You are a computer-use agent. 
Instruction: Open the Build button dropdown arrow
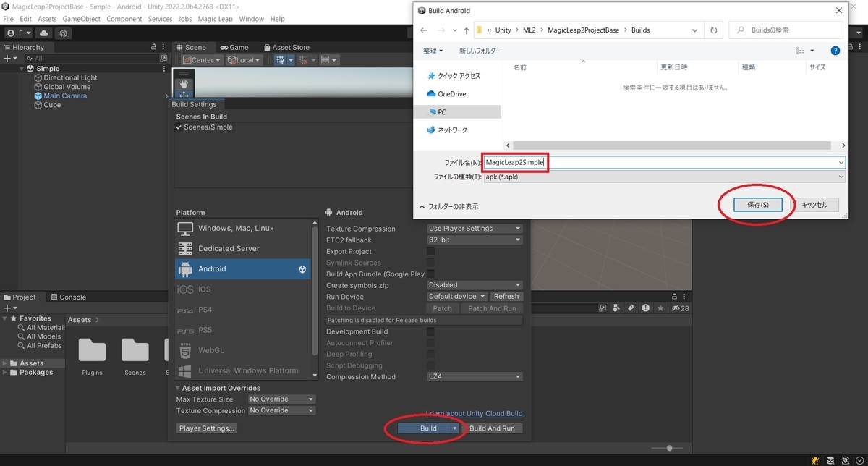[x=454, y=428]
